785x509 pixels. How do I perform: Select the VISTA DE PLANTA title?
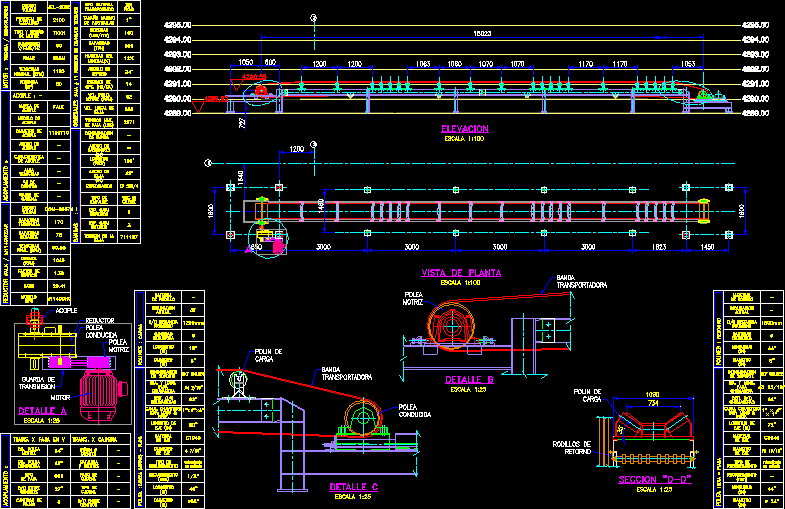point(461,272)
